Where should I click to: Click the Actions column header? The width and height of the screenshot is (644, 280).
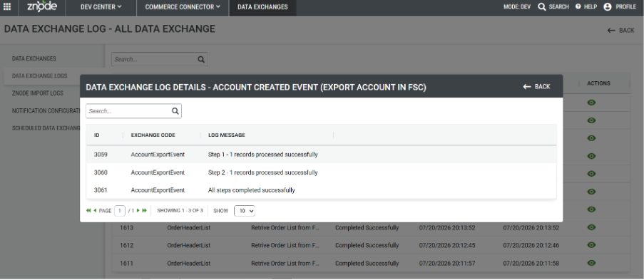pos(598,83)
